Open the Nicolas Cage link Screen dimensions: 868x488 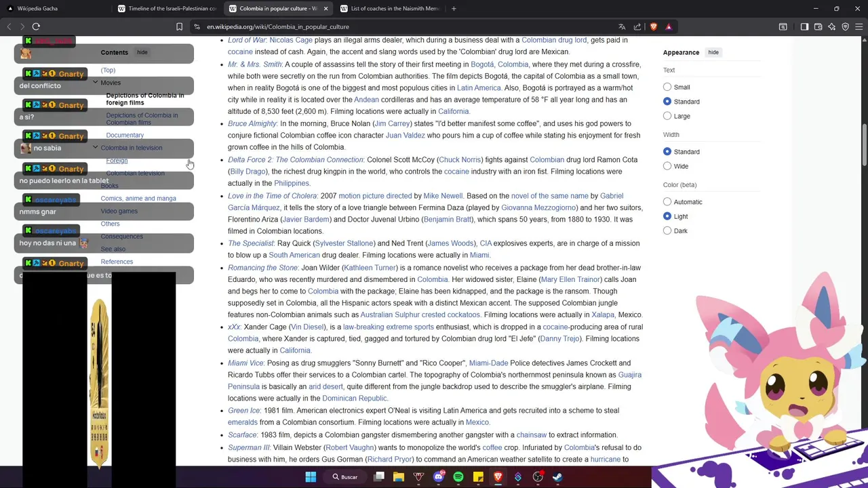pyautogui.click(x=291, y=40)
